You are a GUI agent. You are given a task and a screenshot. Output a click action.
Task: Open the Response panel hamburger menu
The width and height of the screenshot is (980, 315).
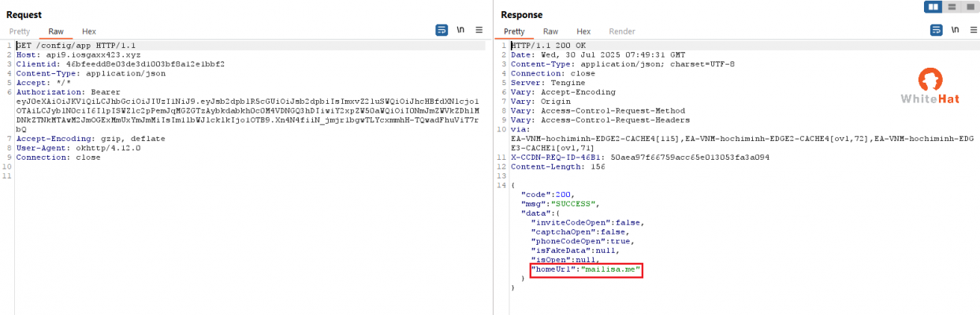[972, 30]
